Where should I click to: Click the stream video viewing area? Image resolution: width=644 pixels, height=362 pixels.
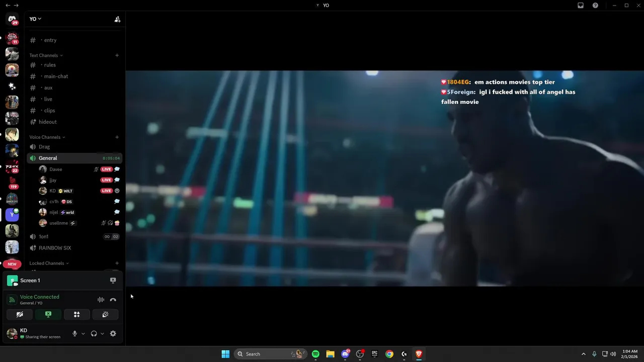384,178
